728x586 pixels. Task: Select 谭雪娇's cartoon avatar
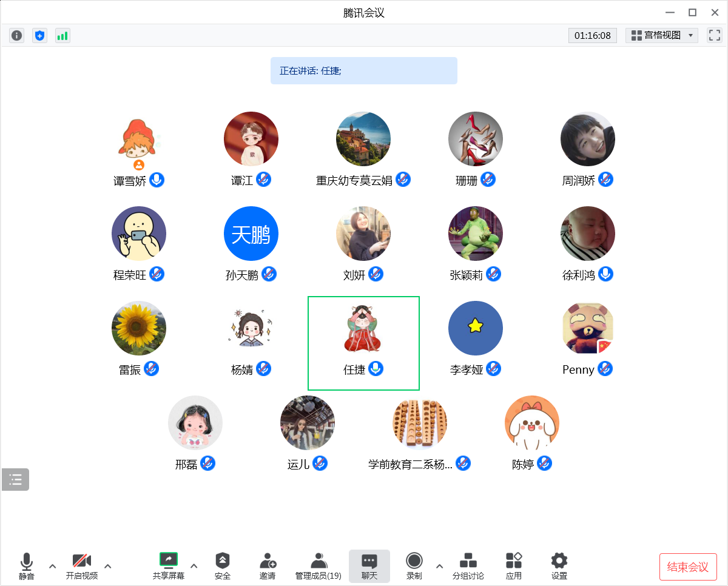coord(139,139)
